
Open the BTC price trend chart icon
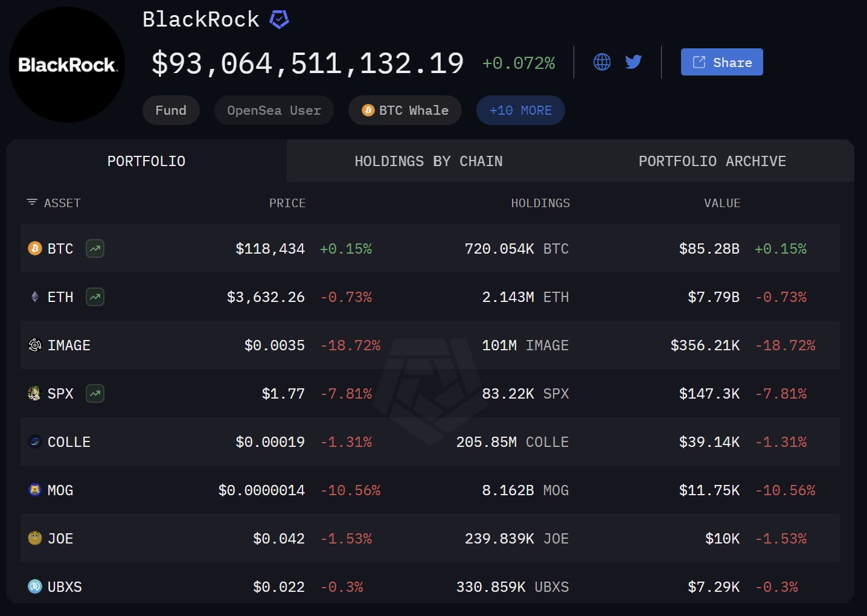(x=94, y=248)
